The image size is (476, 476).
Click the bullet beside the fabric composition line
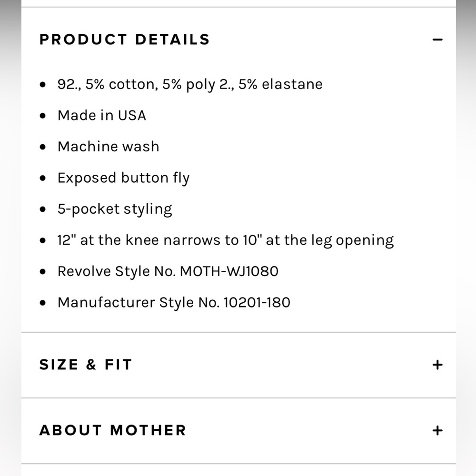tap(42, 84)
